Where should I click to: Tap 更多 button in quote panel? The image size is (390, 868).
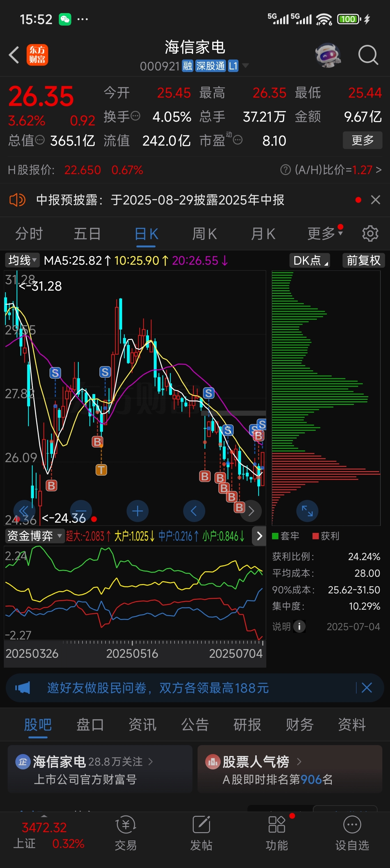pyautogui.click(x=363, y=140)
